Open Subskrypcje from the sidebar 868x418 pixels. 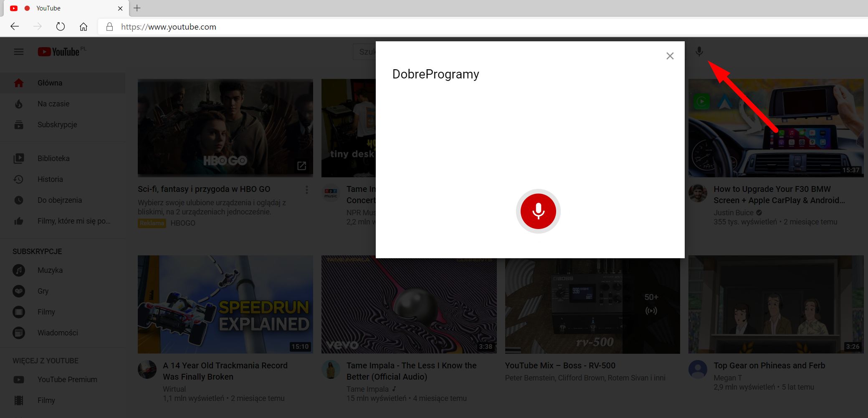(x=57, y=124)
